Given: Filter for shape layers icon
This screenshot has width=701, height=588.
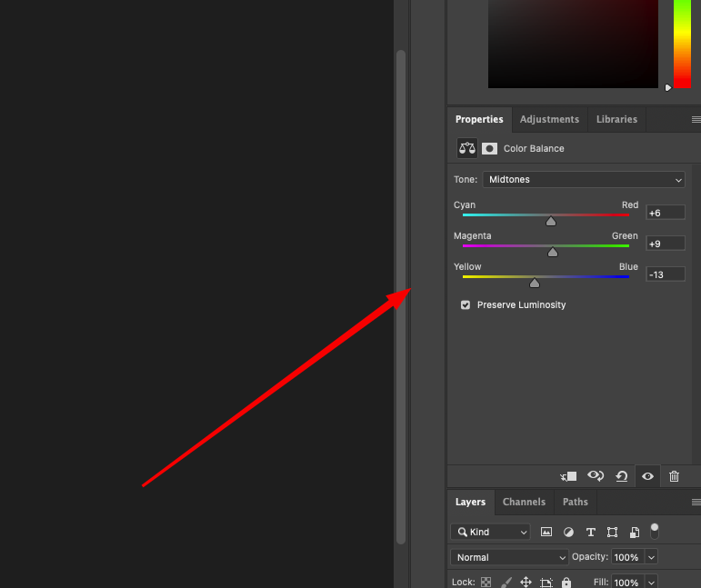Looking at the screenshot, I should pos(612,533).
